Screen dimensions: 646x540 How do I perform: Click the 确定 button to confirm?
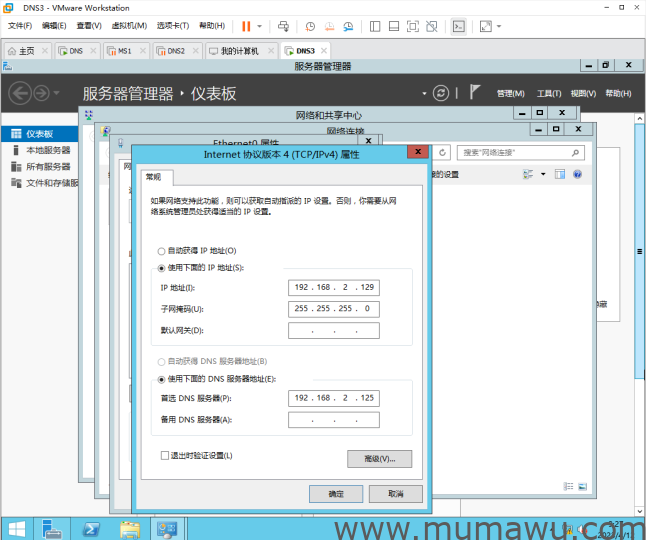[x=337, y=494]
